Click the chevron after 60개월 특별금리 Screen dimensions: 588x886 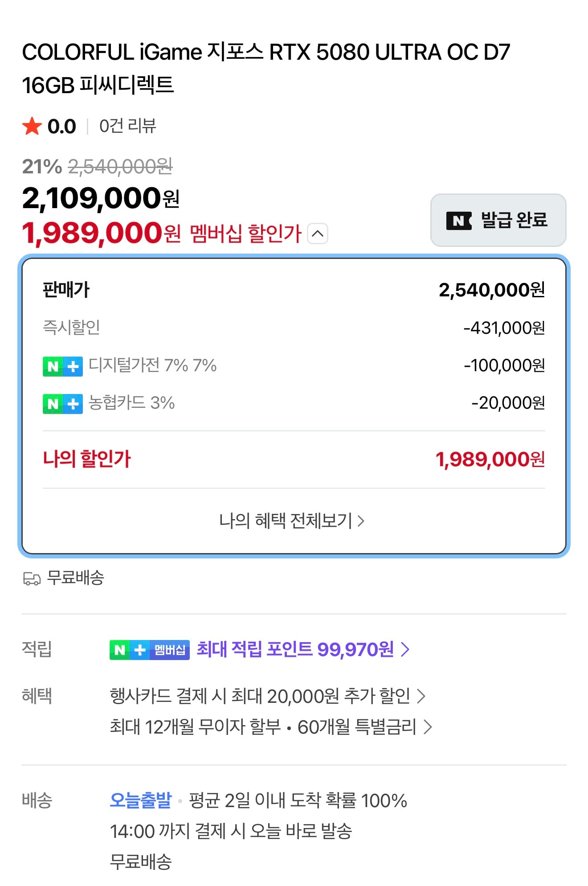tap(428, 727)
